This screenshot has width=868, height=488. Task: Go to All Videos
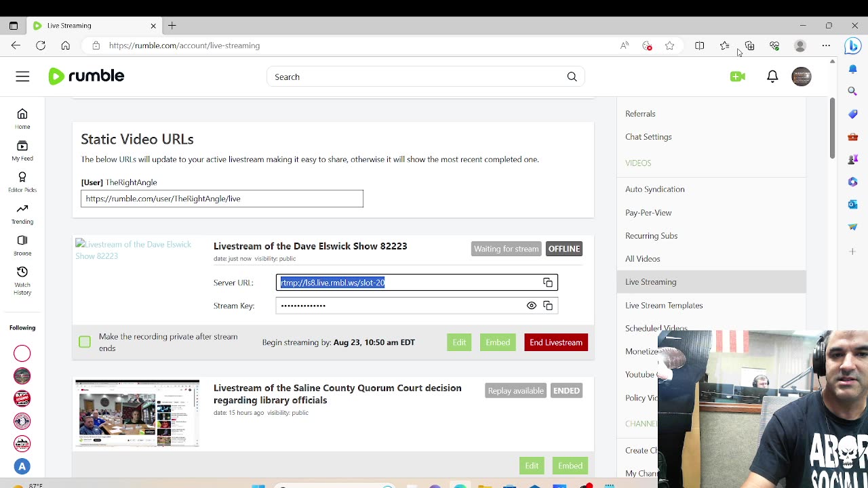pyautogui.click(x=642, y=259)
